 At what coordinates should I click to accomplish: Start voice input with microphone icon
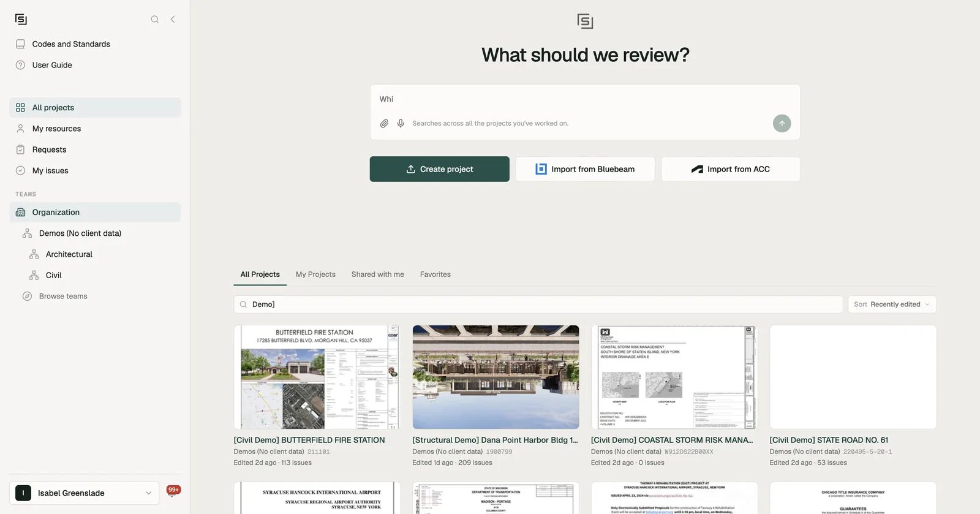pyautogui.click(x=401, y=123)
